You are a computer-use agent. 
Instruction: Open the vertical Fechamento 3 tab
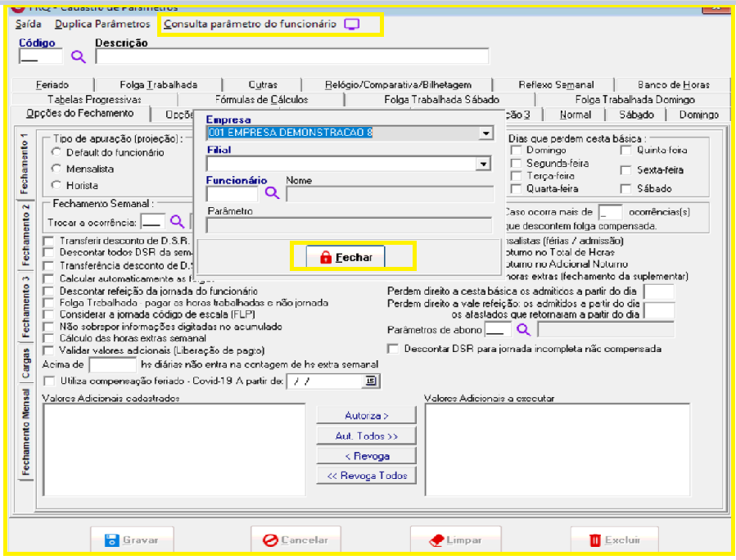click(25, 306)
